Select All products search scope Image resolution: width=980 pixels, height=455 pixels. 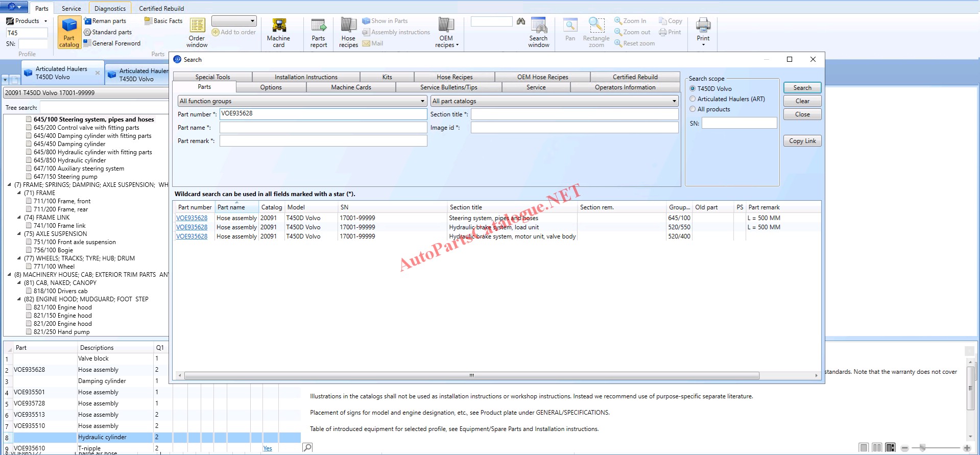(692, 109)
